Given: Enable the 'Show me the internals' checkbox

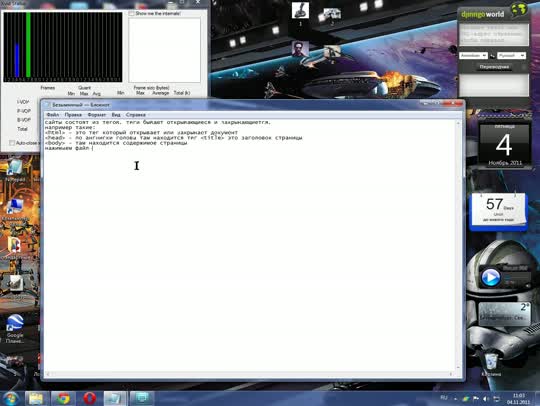Looking at the screenshot, I should [x=131, y=13].
